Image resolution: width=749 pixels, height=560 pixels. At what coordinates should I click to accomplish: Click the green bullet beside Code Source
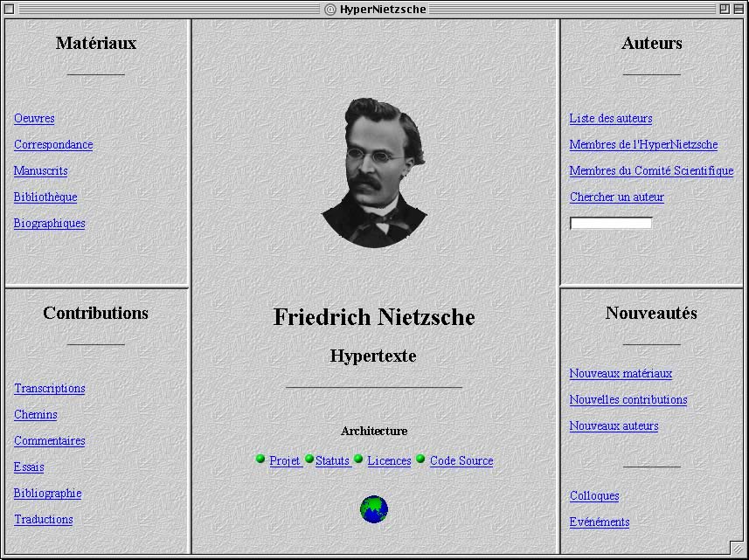click(x=420, y=459)
